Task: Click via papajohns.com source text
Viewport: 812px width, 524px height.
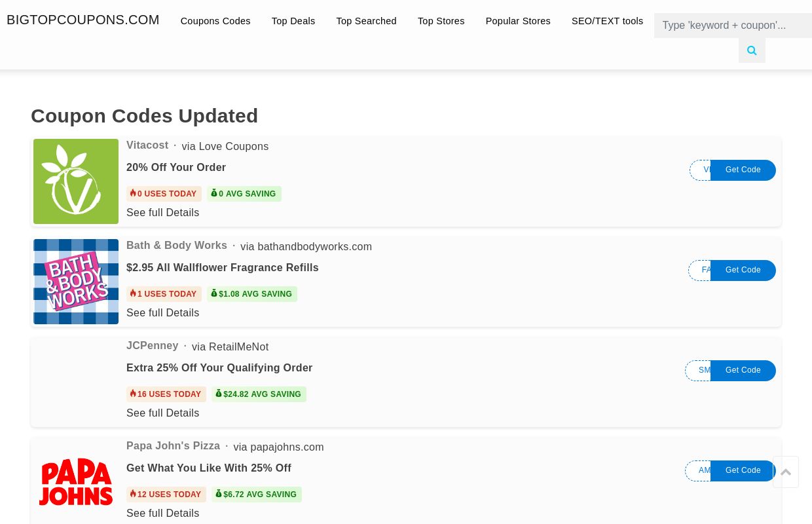Action: [x=278, y=447]
